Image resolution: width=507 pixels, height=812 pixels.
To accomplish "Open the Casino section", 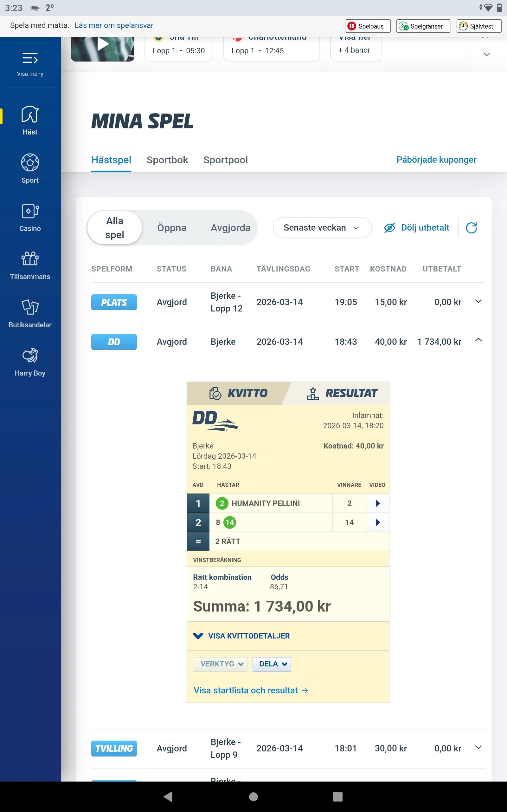I will 30,216.
